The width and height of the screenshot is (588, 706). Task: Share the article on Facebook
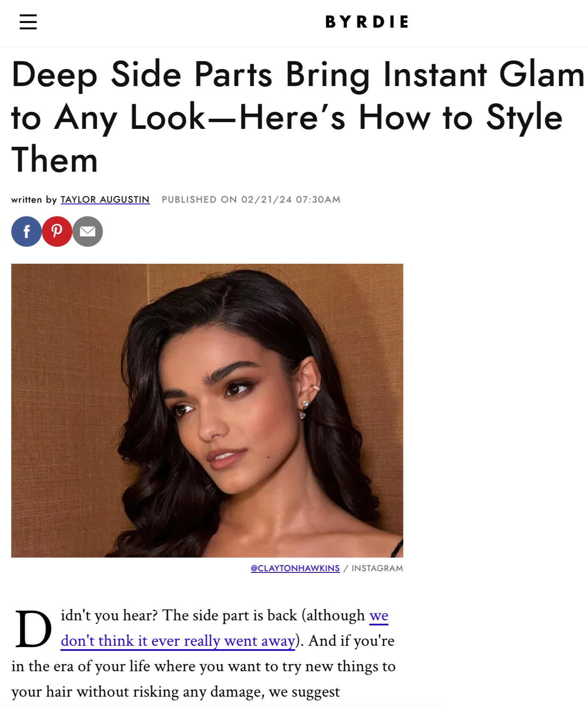[x=26, y=232]
